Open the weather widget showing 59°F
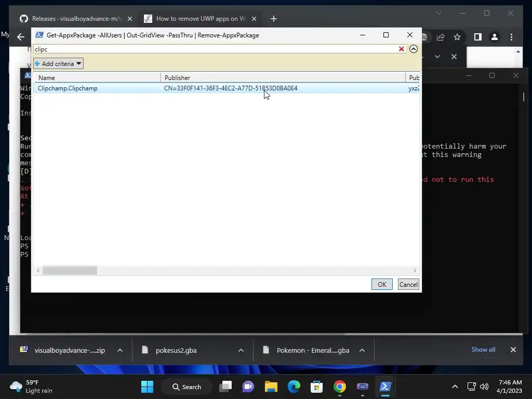 pyautogui.click(x=31, y=387)
